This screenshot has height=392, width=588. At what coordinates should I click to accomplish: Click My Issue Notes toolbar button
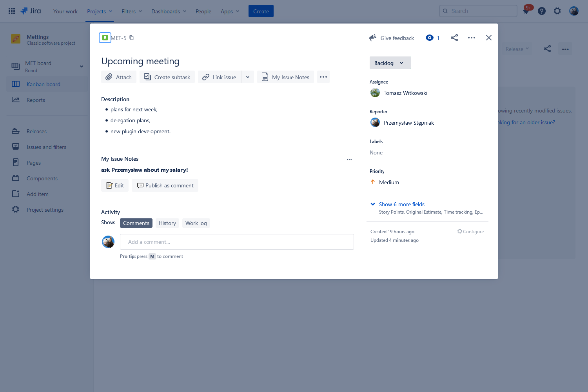pos(286,77)
